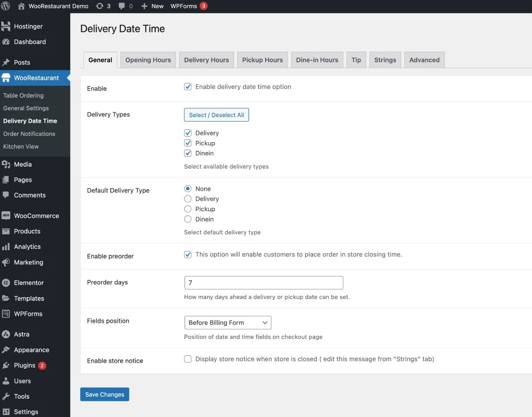Edit the Preorder days input field
The height and width of the screenshot is (417, 532).
[x=263, y=283]
